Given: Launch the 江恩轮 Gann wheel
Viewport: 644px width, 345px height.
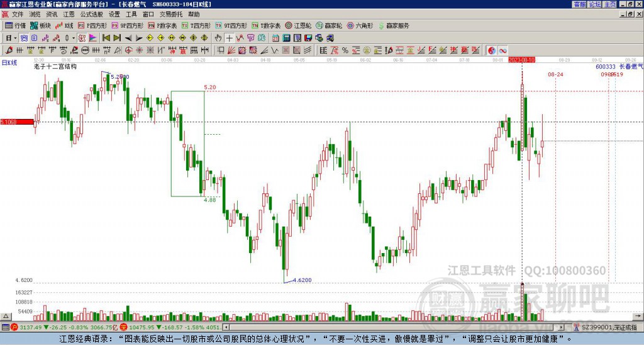Looking at the screenshot, I should [298, 25].
